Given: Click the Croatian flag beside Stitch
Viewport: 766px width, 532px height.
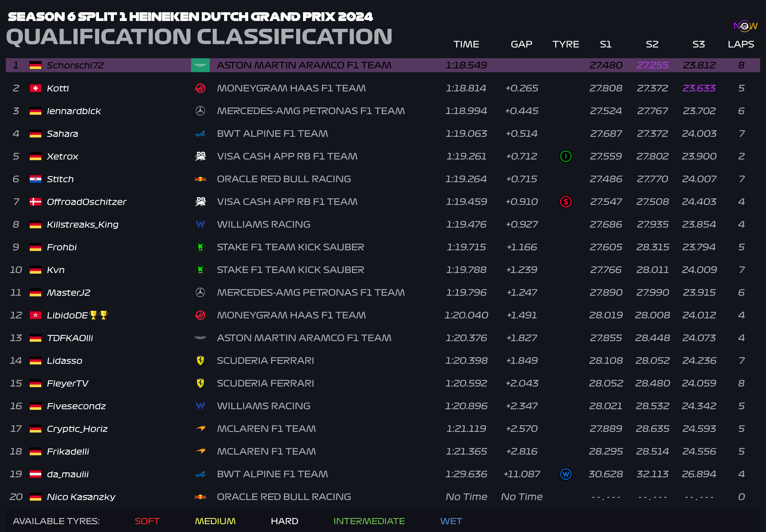Looking at the screenshot, I should [35, 179].
